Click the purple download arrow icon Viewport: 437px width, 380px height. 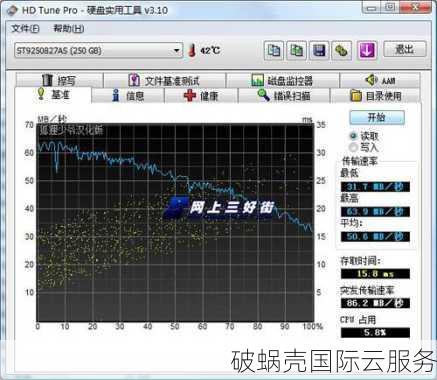coord(367,50)
